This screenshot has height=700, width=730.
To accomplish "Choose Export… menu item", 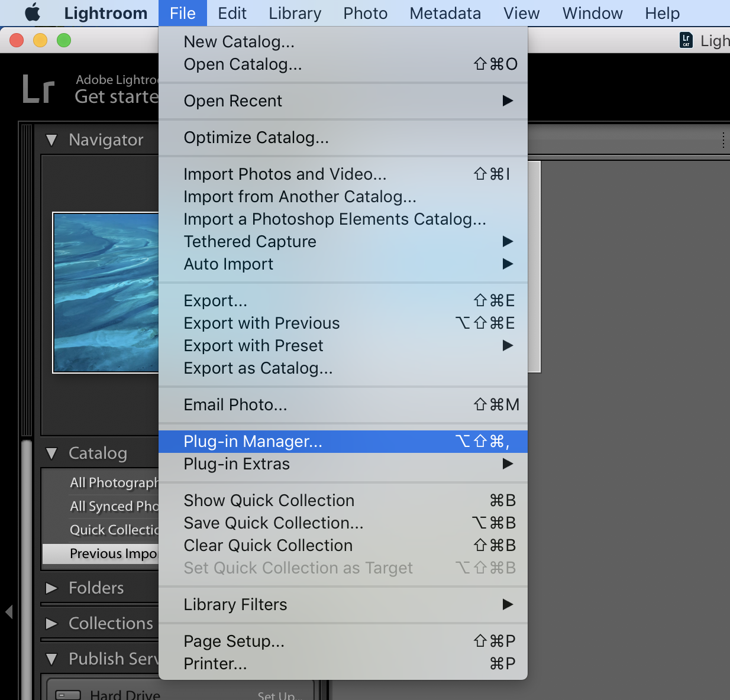I will click(x=343, y=301).
